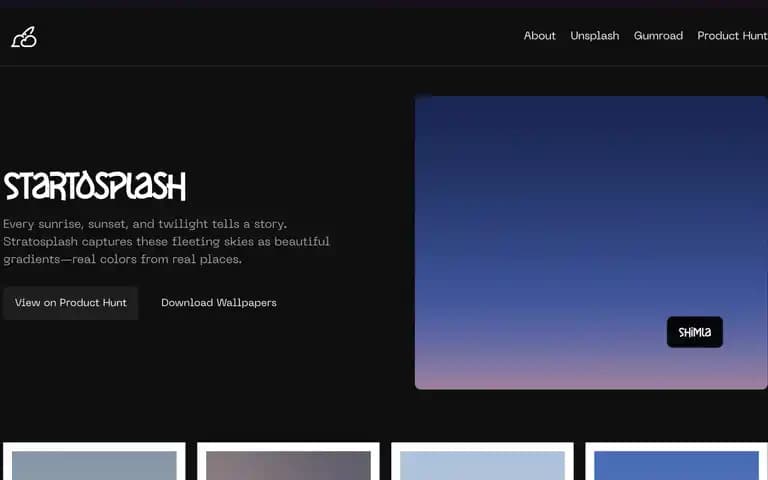Screen dimensions: 768x480
Task: Click the text 'Every sunrise, sunset, and twilight tells a story.'
Action: tap(145, 224)
